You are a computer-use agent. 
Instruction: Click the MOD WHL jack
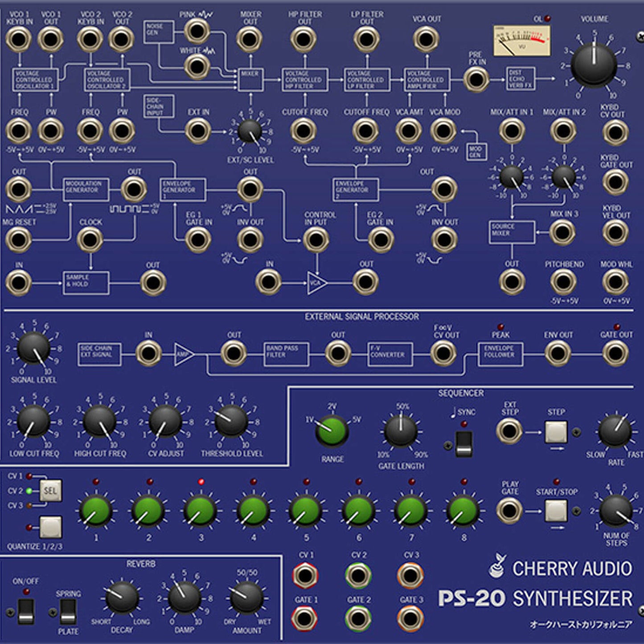(x=615, y=282)
